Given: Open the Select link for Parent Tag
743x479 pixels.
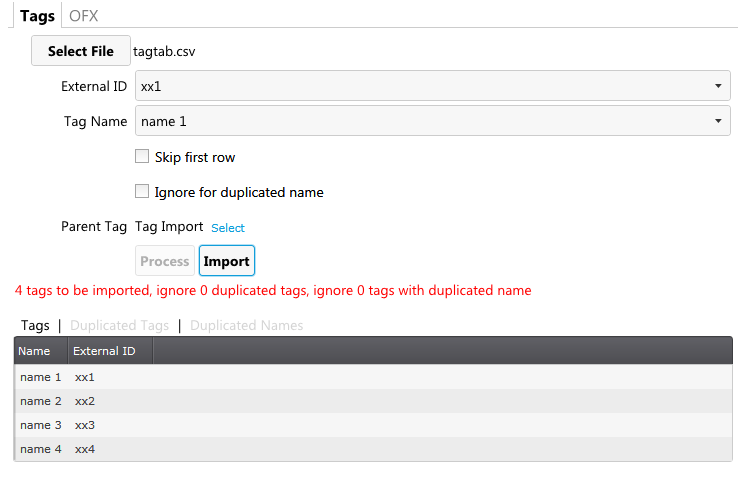Looking at the screenshot, I should coord(228,228).
